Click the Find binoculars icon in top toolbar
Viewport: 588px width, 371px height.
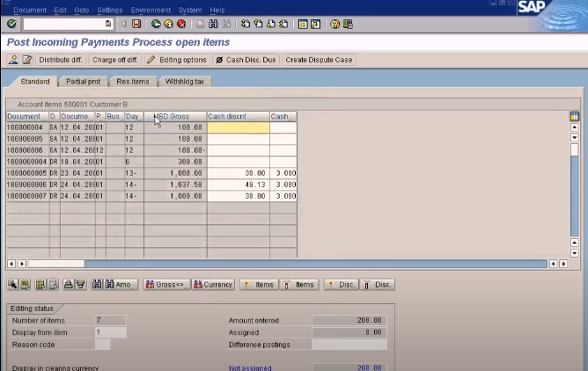[x=213, y=24]
